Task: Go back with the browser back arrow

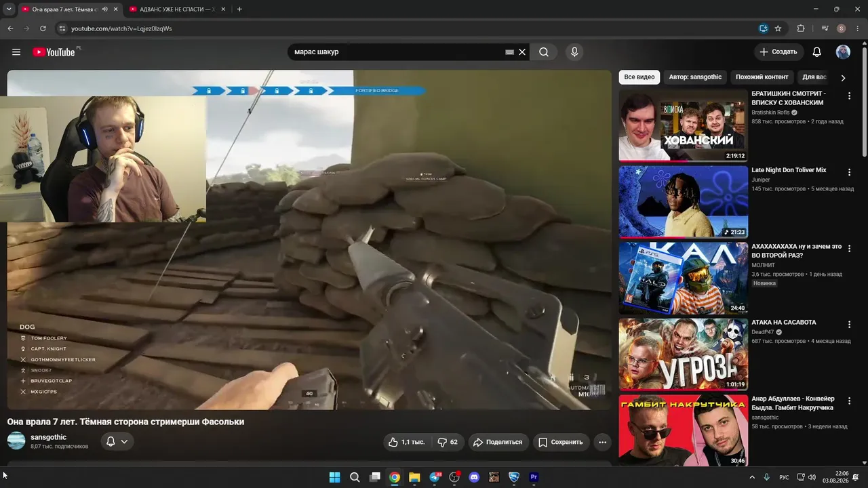Action: (10, 28)
